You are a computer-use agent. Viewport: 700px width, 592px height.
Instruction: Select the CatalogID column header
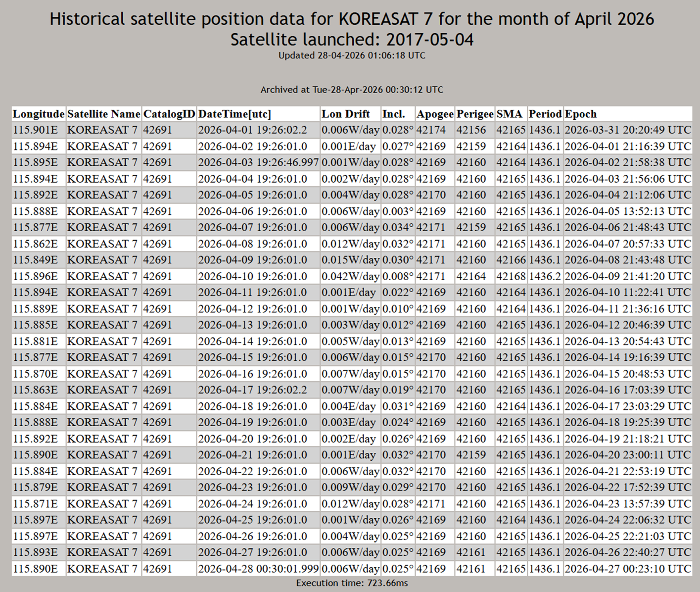169,114
